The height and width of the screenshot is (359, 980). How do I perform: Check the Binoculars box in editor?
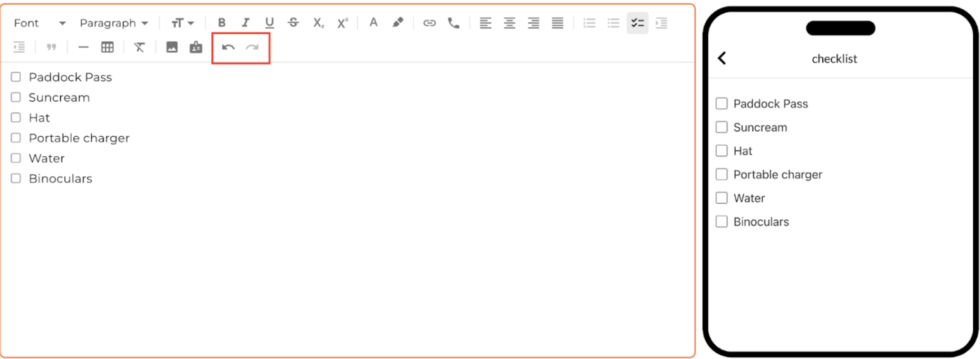[x=16, y=178]
